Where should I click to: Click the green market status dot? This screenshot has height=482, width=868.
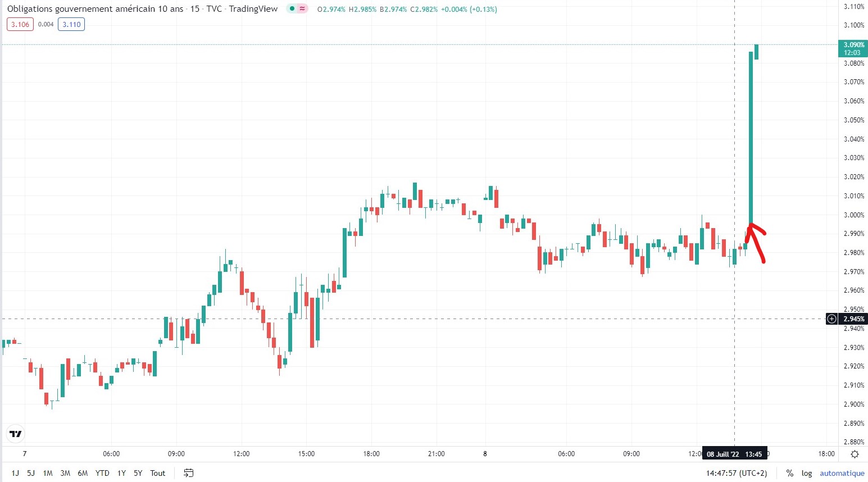click(x=292, y=9)
